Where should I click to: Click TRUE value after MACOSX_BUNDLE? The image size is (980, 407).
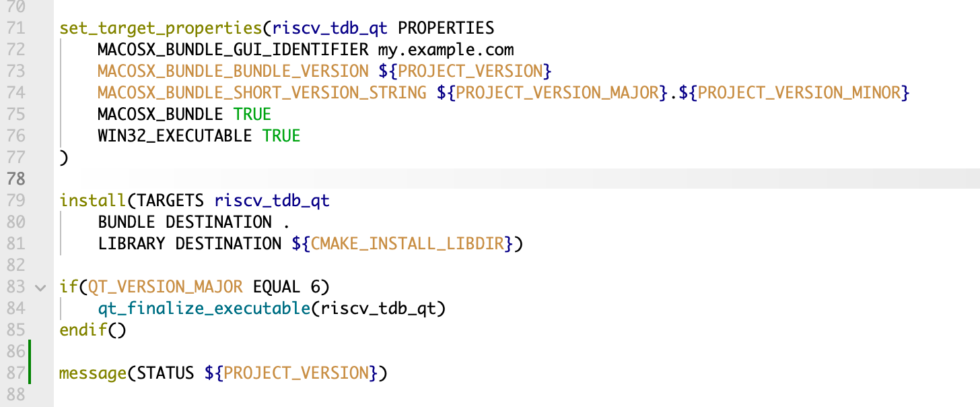pos(252,115)
